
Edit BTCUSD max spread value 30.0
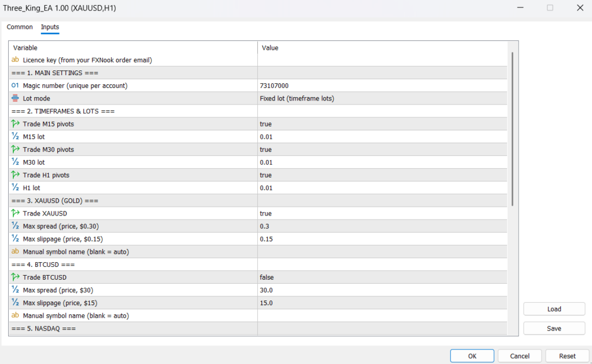[382, 291]
